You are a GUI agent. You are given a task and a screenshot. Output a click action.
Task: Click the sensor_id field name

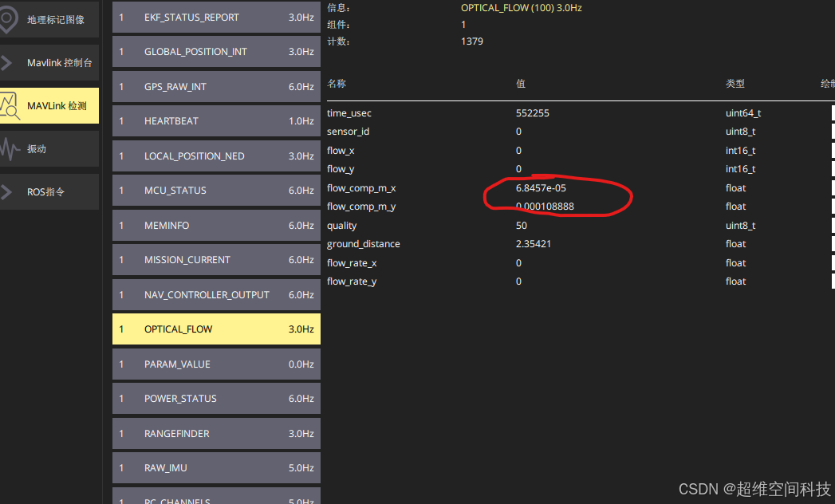[349, 131]
